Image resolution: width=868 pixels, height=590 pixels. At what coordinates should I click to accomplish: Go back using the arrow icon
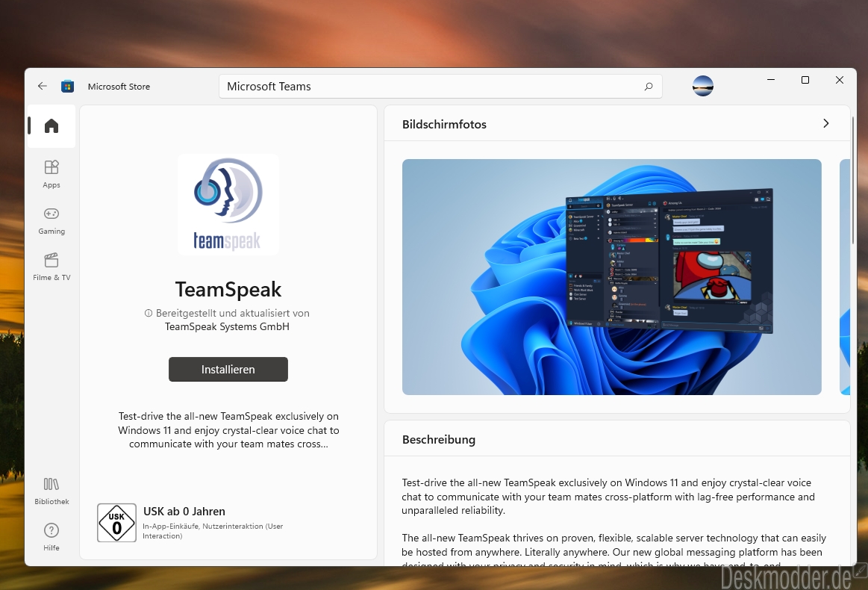42,86
